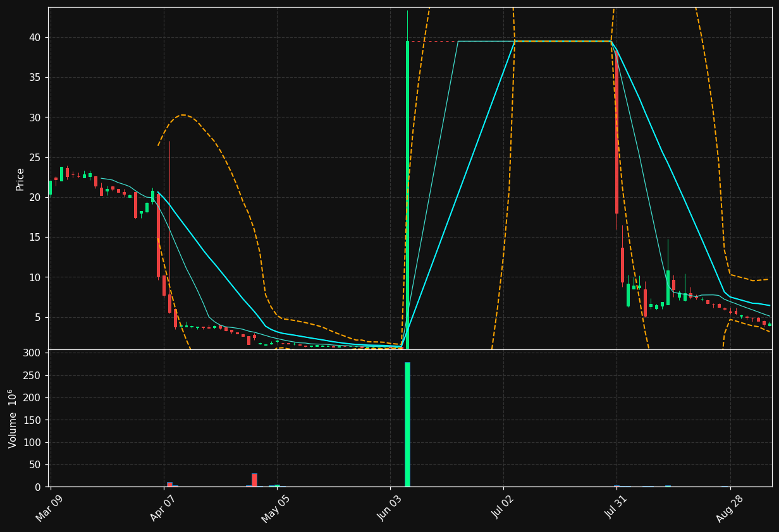
Task: Click the price axis value 30
Action: coord(34,118)
